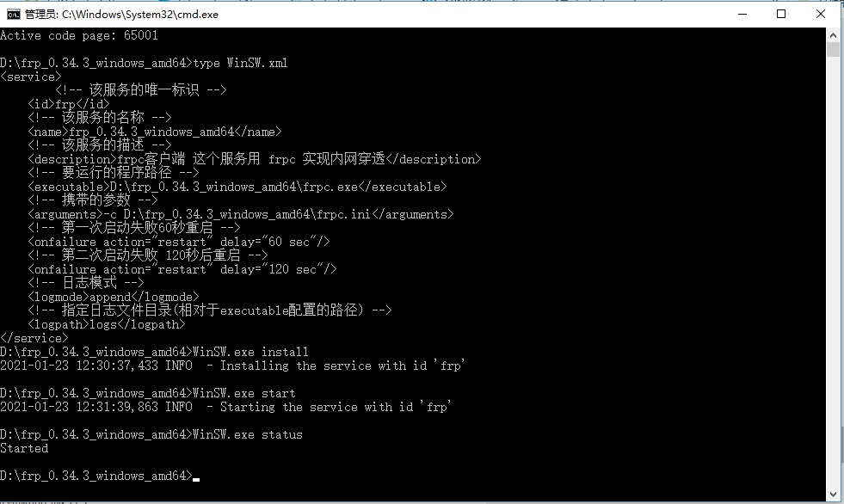The image size is (844, 504).
Task: Click the blinking cursor at the last prompt
Action: coord(196,479)
